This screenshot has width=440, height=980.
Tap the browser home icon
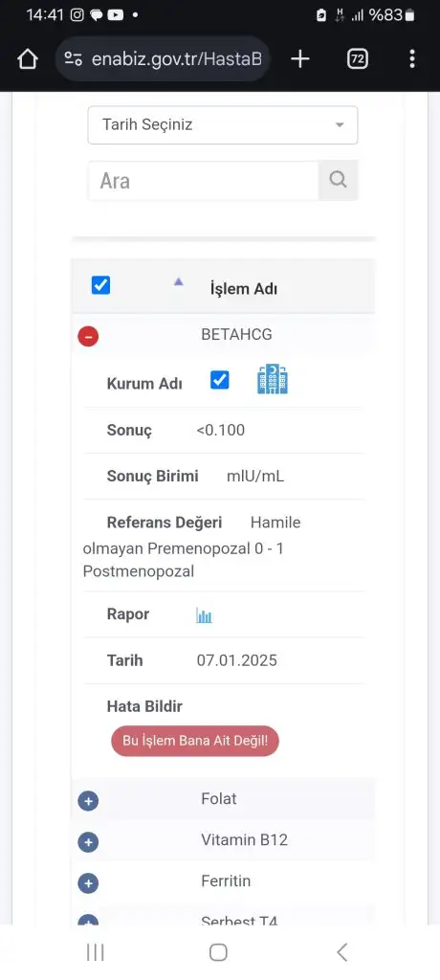[x=28, y=59]
